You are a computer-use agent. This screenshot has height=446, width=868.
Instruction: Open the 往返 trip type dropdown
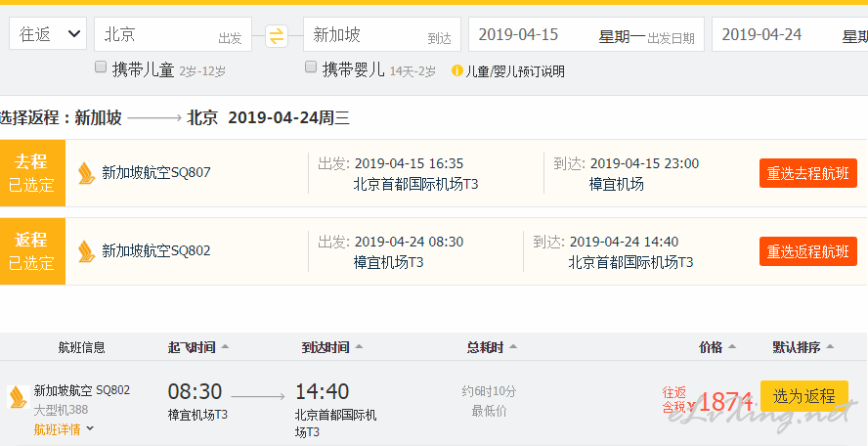(x=48, y=34)
